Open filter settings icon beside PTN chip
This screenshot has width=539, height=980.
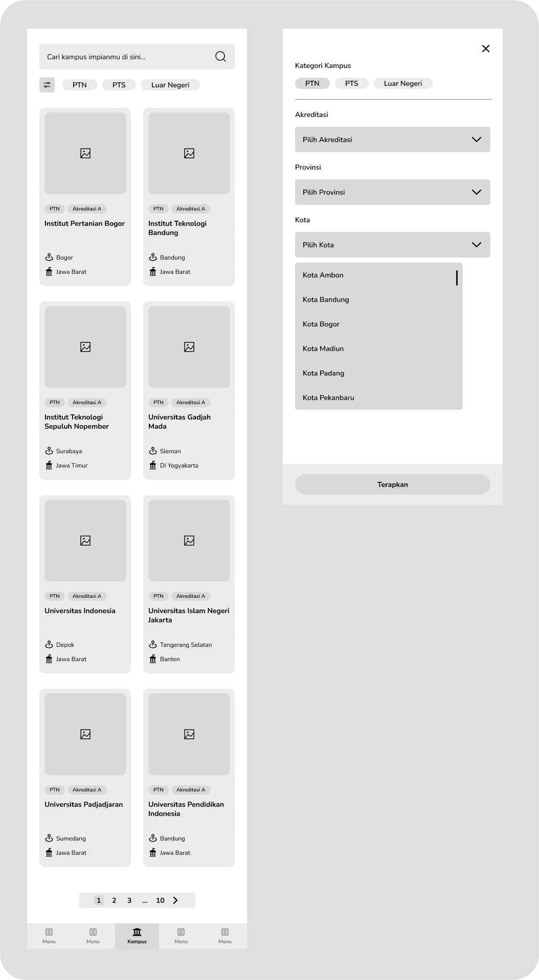coord(47,85)
